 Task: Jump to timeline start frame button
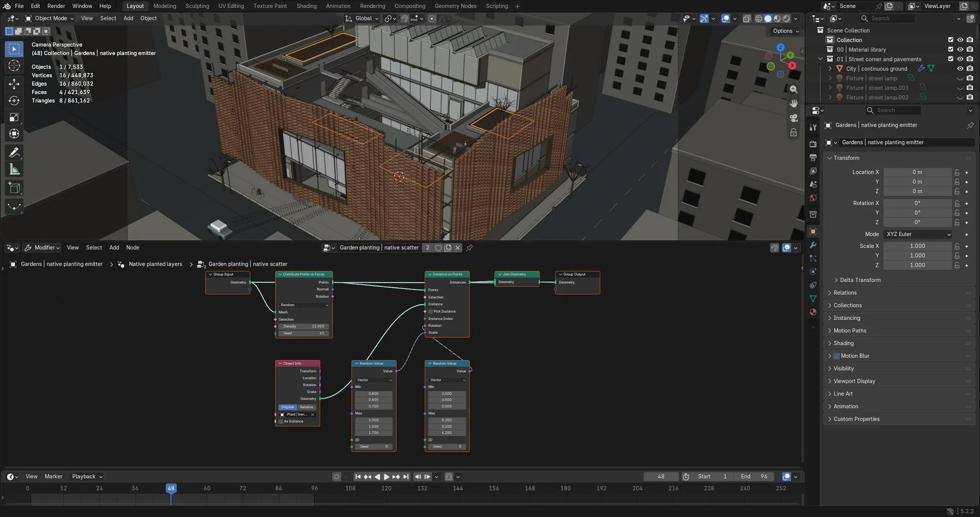pos(358,477)
